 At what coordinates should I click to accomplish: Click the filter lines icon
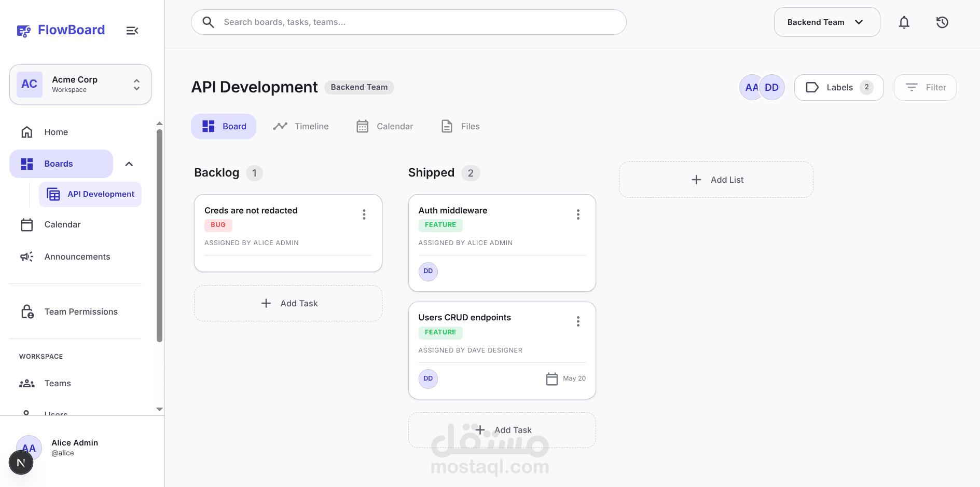(x=912, y=87)
